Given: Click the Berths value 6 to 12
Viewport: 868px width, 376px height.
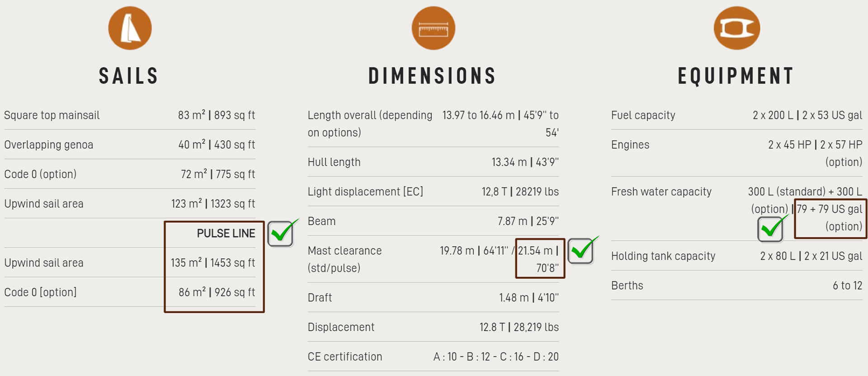Looking at the screenshot, I should 847,286.
